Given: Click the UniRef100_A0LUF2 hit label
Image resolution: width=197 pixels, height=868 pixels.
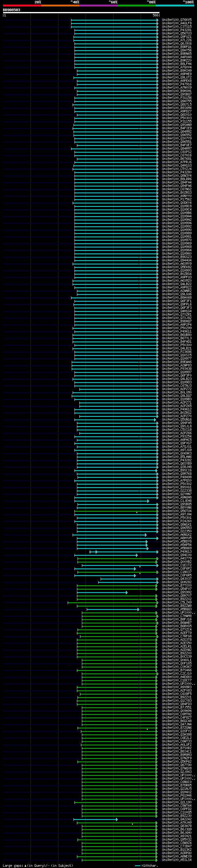Looking at the screenshot, I should (177, 745).
